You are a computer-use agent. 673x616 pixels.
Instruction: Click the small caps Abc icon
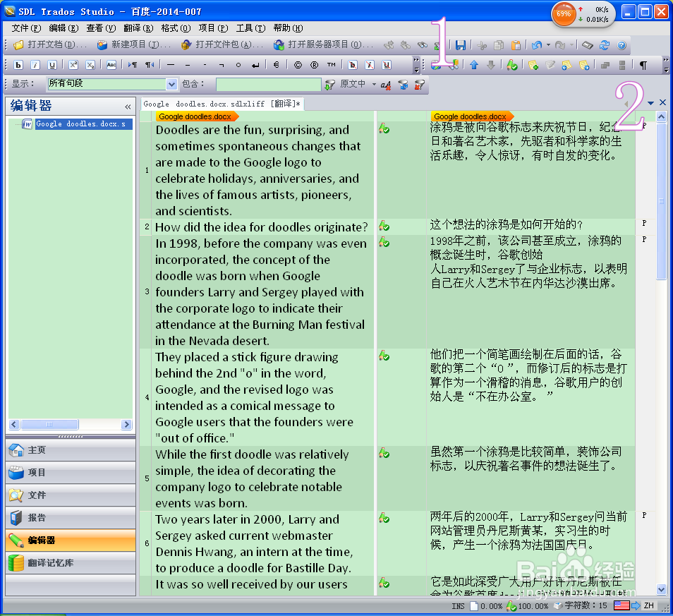tap(111, 65)
